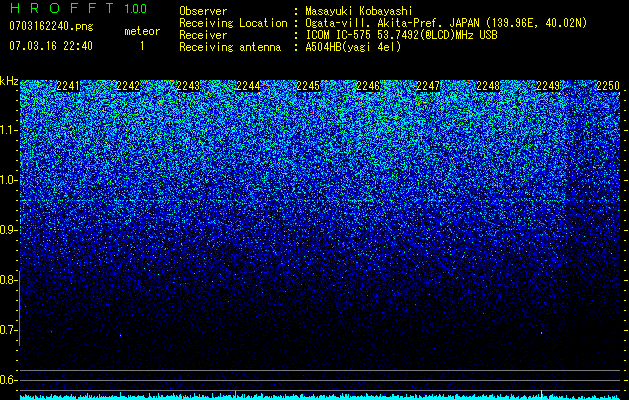Screen dimensions: 629x400
Task: Click the 2250 time marker
Action: [608, 86]
